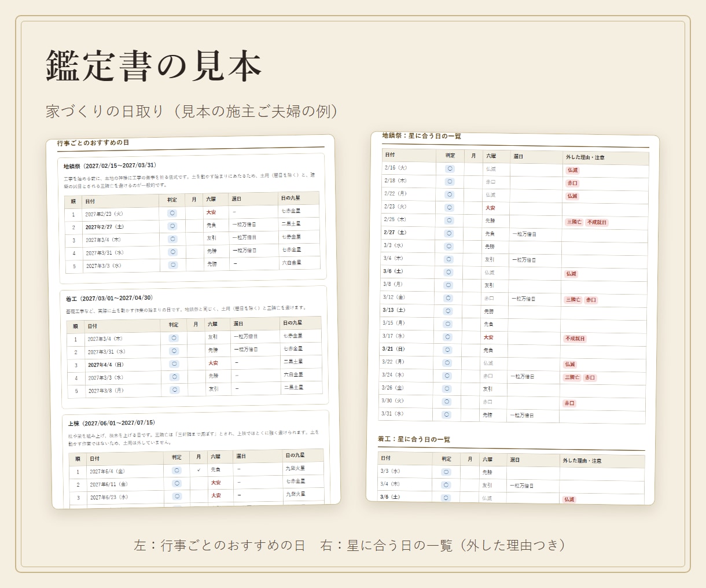The height and width of the screenshot is (588, 706).
Task: Click 大安 in the 2027年2/23(火) row
Action: [x=211, y=212]
